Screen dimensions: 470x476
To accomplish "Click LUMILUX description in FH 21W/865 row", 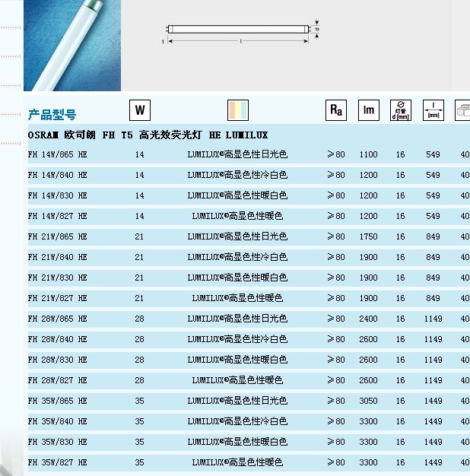I will pyautogui.click(x=237, y=236).
